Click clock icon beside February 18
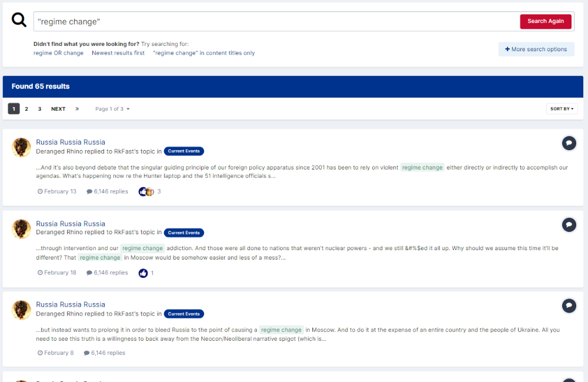This screenshot has width=588, height=382. pos(40,273)
